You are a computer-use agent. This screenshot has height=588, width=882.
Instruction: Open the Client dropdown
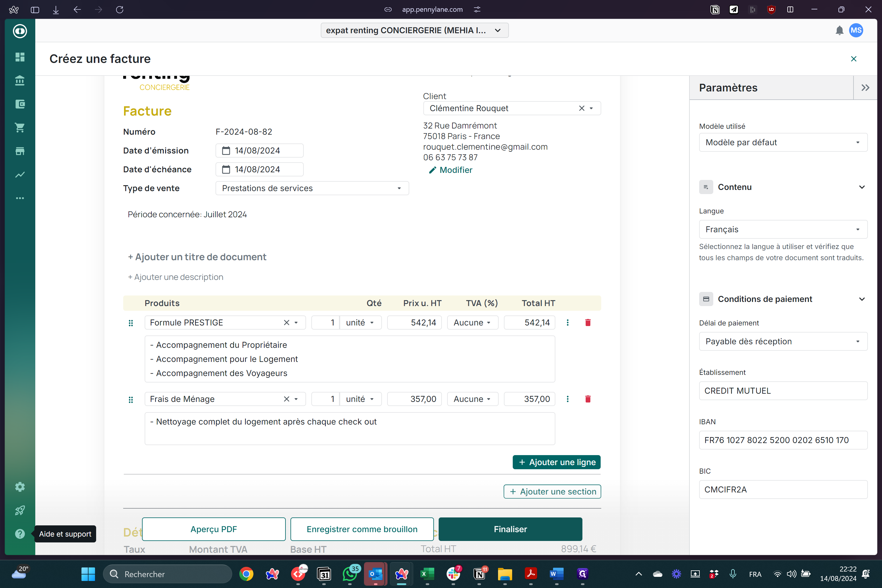pos(512,108)
